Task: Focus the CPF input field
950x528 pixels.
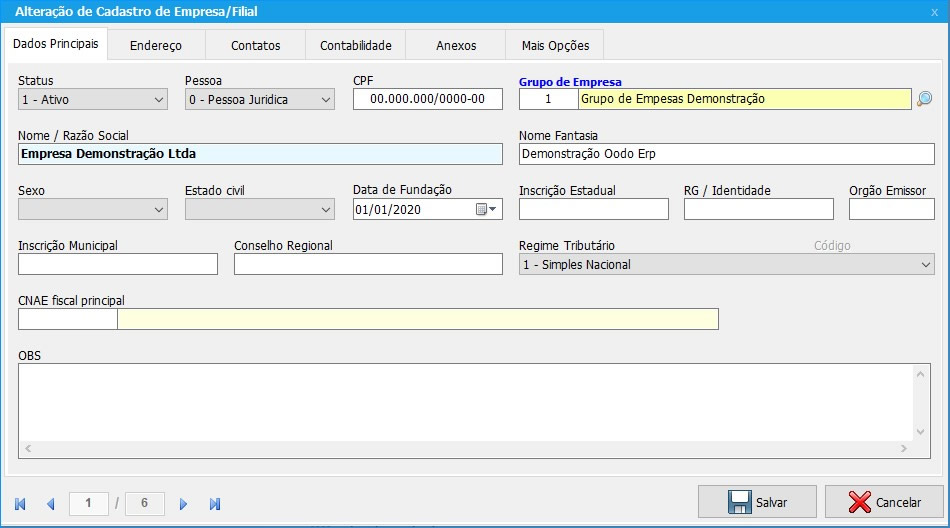Action: click(428, 99)
